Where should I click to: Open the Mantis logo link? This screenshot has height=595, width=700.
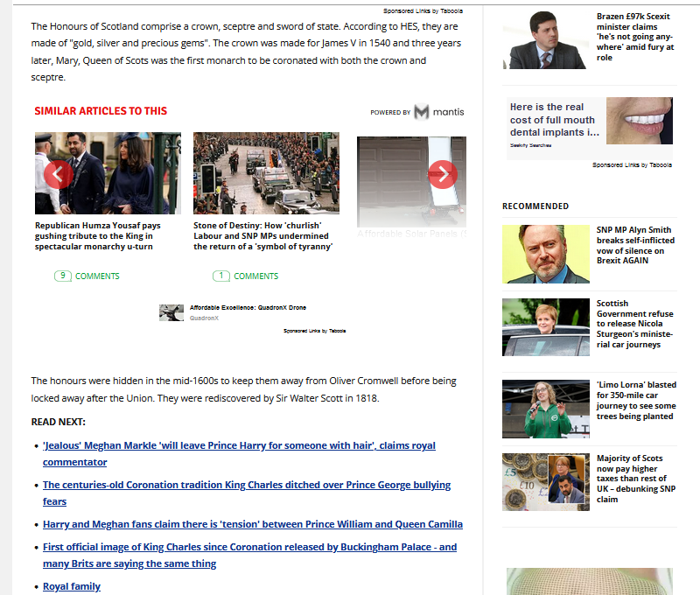coord(439,112)
